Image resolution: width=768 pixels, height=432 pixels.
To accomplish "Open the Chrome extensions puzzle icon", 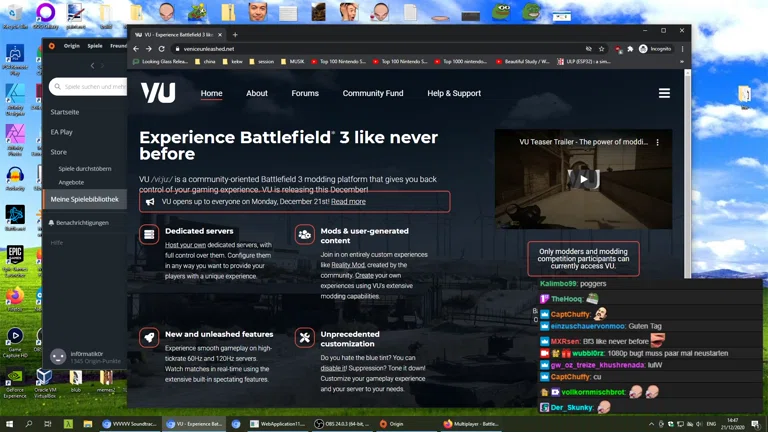I will pos(630,49).
